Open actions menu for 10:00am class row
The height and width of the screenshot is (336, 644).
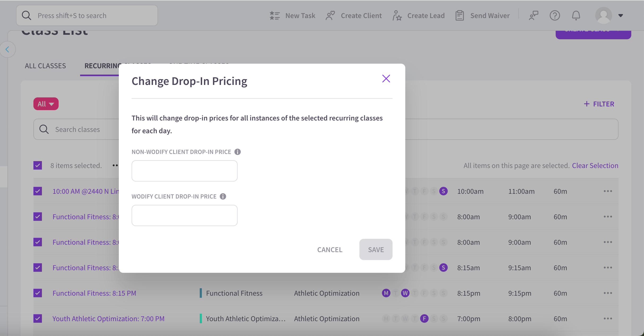click(608, 191)
